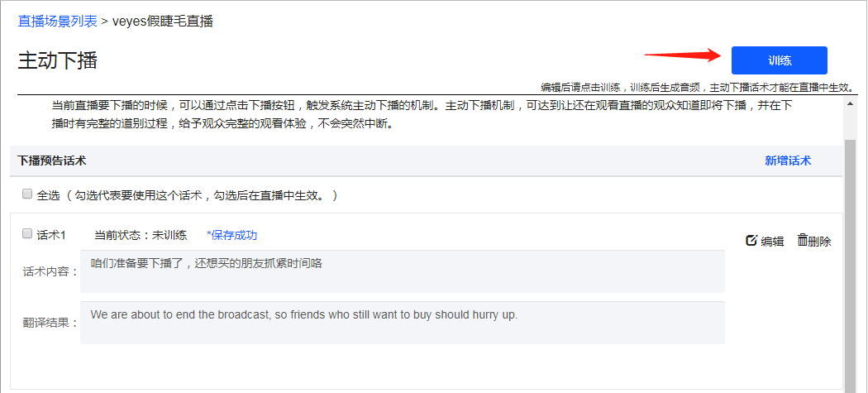The image size is (868, 393).
Task: Focus the 翻译结果 English translation box
Action: (x=403, y=323)
